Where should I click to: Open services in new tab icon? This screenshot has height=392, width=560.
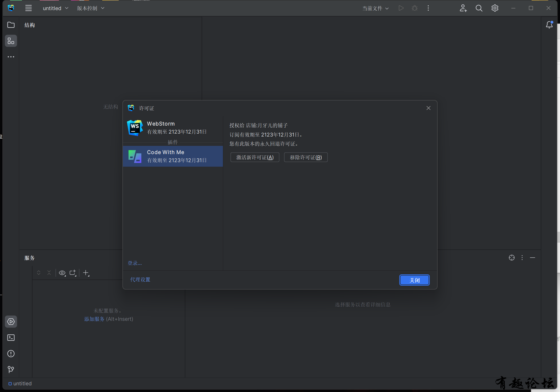click(x=73, y=273)
